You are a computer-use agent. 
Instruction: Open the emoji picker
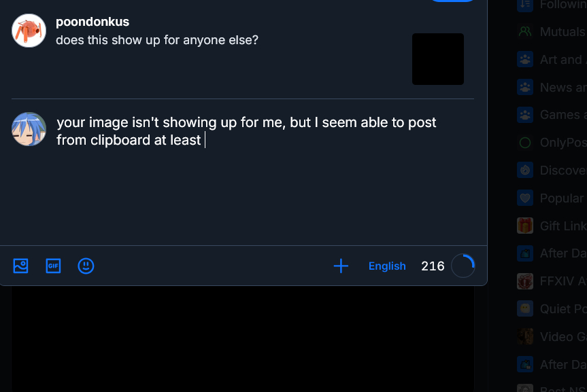tap(86, 266)
